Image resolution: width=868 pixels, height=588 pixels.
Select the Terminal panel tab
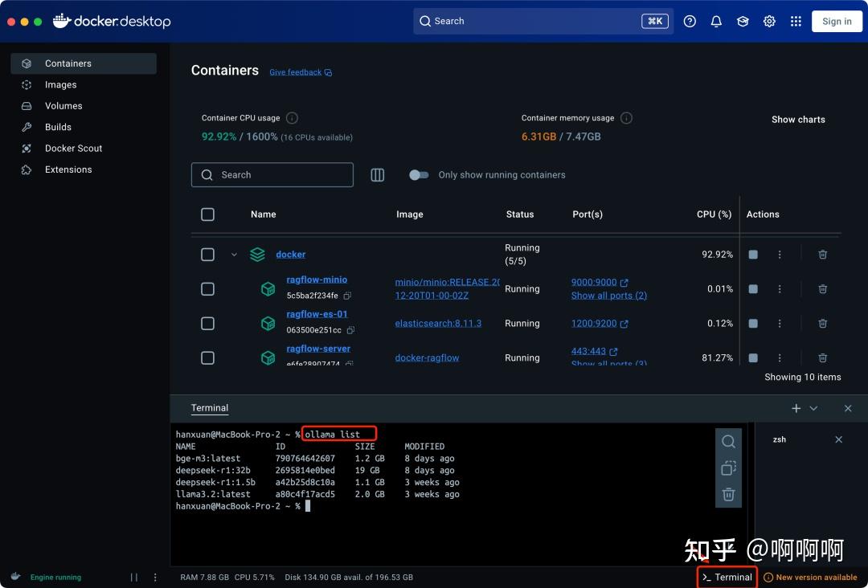pyautogui.click(x=209, y=408)
